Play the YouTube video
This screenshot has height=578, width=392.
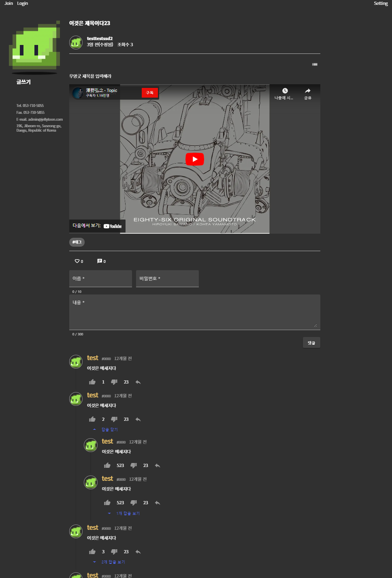pyautogui.click(x=195, y=159)
